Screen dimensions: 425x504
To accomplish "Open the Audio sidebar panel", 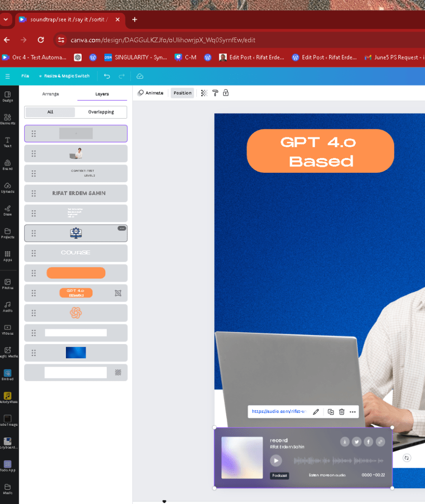I will pos(8,307).
